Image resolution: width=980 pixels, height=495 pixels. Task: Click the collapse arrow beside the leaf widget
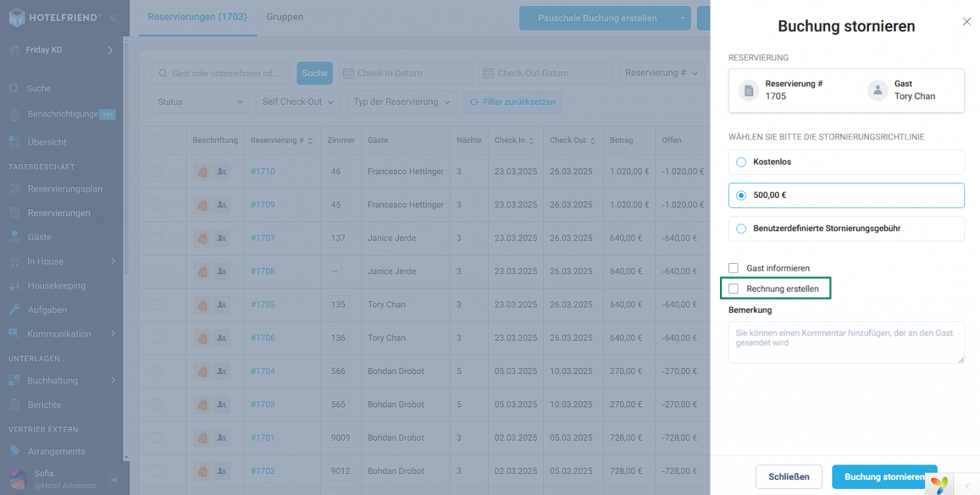pyautogui.click(x=967, y=485)
